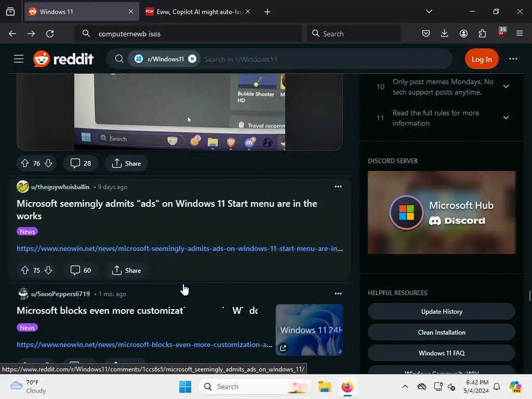Close the Windows 11 tab

131,12
